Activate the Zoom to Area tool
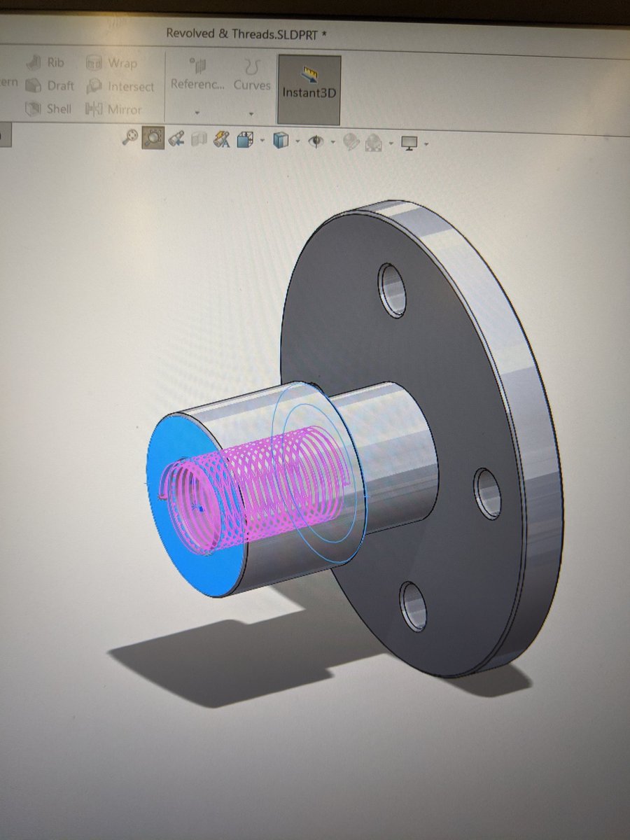630x840 pixels. tap(153, 138)
